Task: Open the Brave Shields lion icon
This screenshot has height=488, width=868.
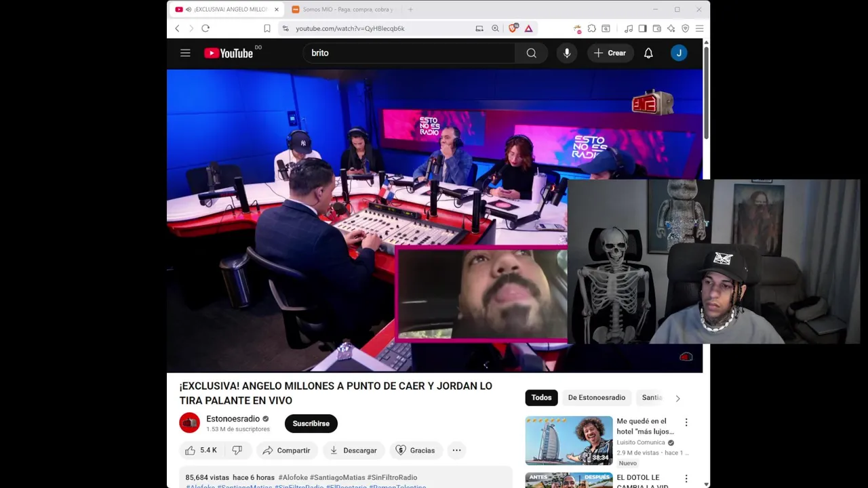Action: click(513, 28)
